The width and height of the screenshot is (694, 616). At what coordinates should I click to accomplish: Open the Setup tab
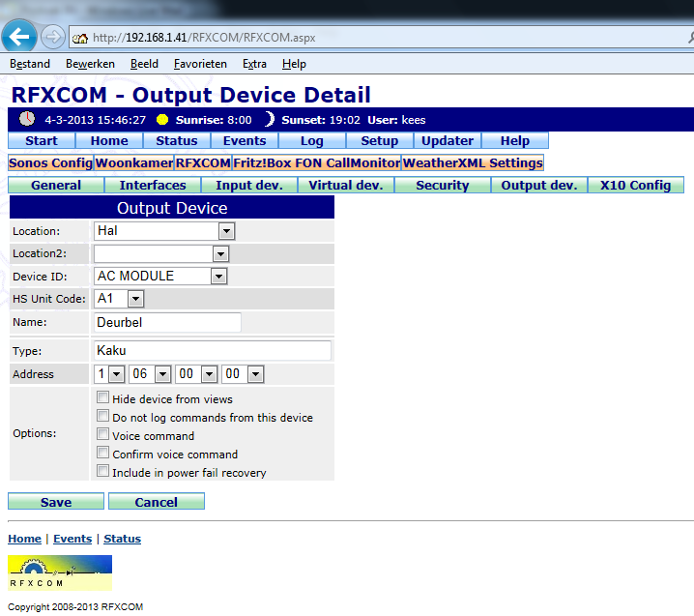[380, 141]
